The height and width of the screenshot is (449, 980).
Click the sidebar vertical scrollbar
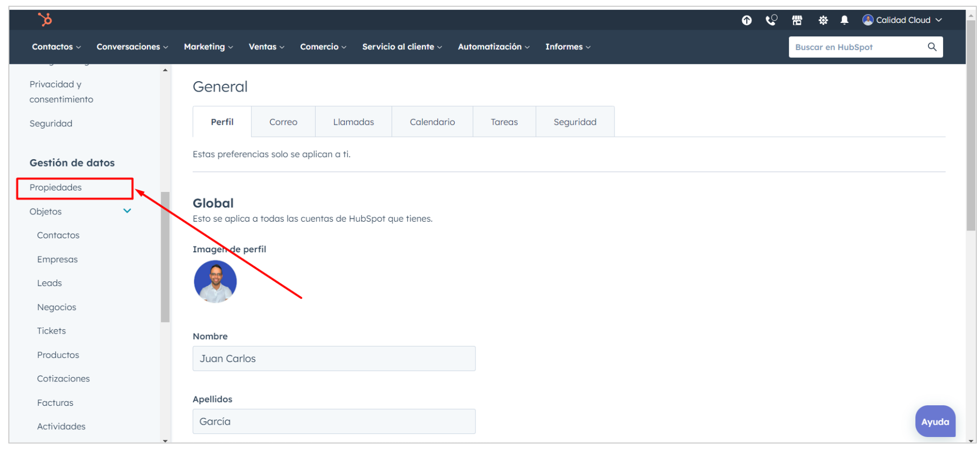(x=165, y=257)
